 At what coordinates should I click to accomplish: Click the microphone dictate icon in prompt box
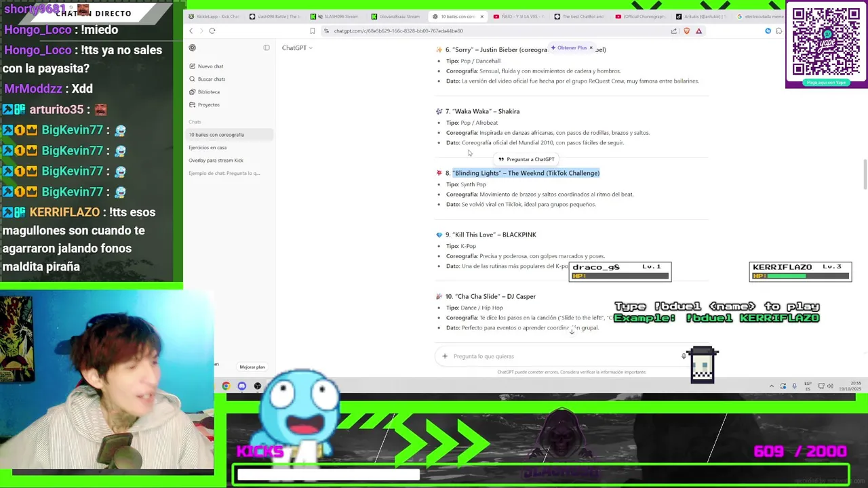tap(684, 356)
